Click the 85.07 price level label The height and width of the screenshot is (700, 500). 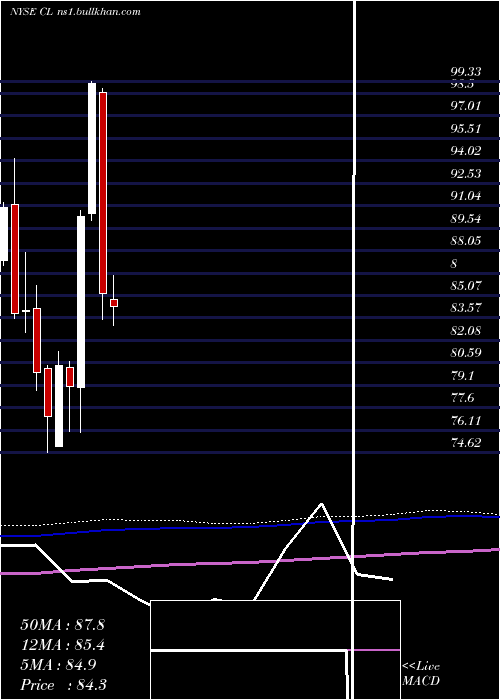(466, 285)
